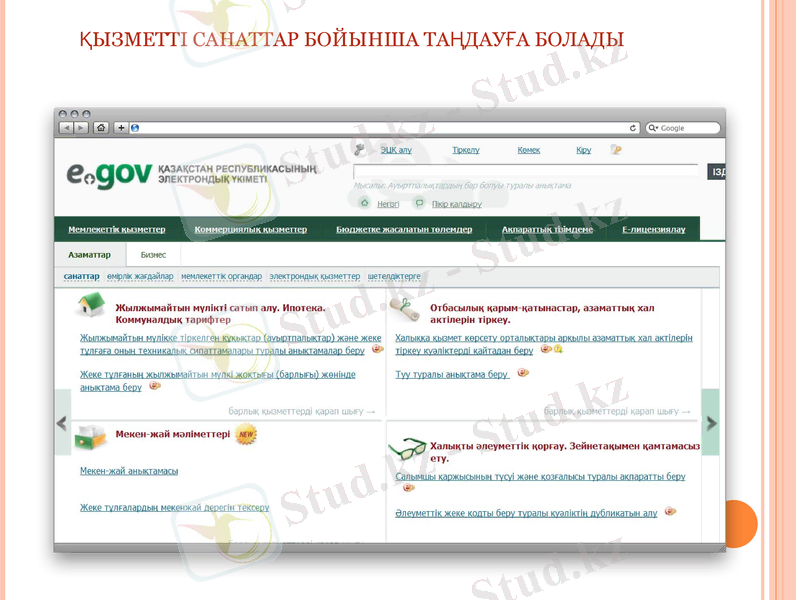Switch to the Бизнес tab

[x=153, y=255]
